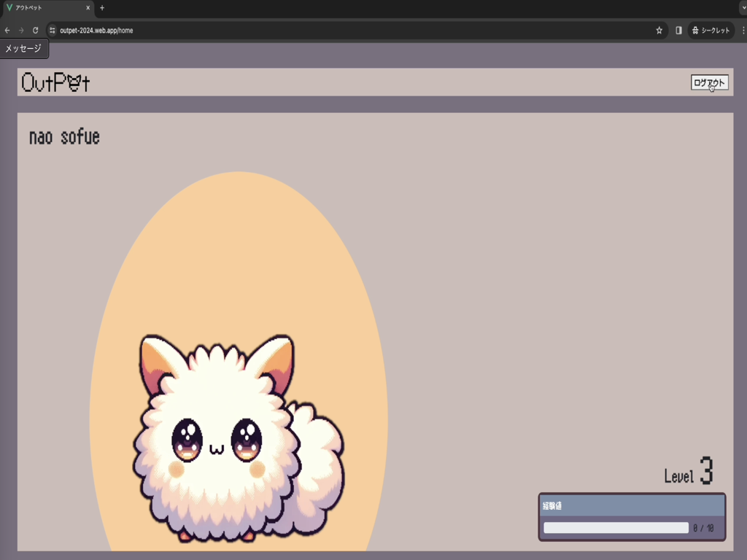Open site information icon in address bar
The image size is (747, 560).
(x=53, y=31)
